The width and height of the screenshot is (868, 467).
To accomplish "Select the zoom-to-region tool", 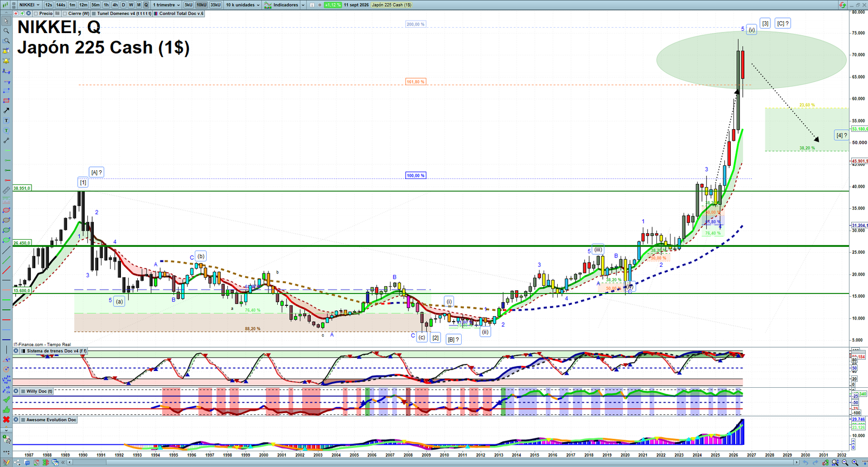I will tap(7, 41).
